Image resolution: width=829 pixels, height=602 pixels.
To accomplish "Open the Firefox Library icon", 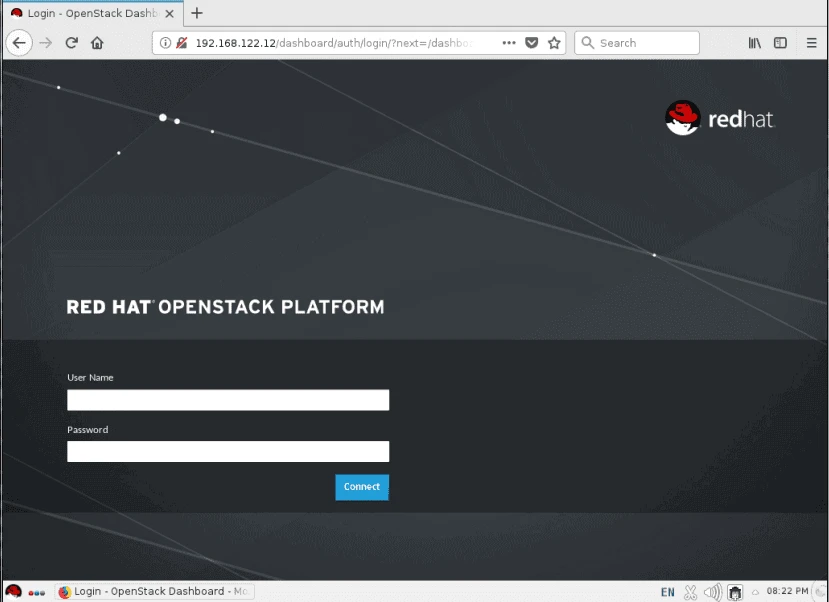I will (x=753, y=43).
